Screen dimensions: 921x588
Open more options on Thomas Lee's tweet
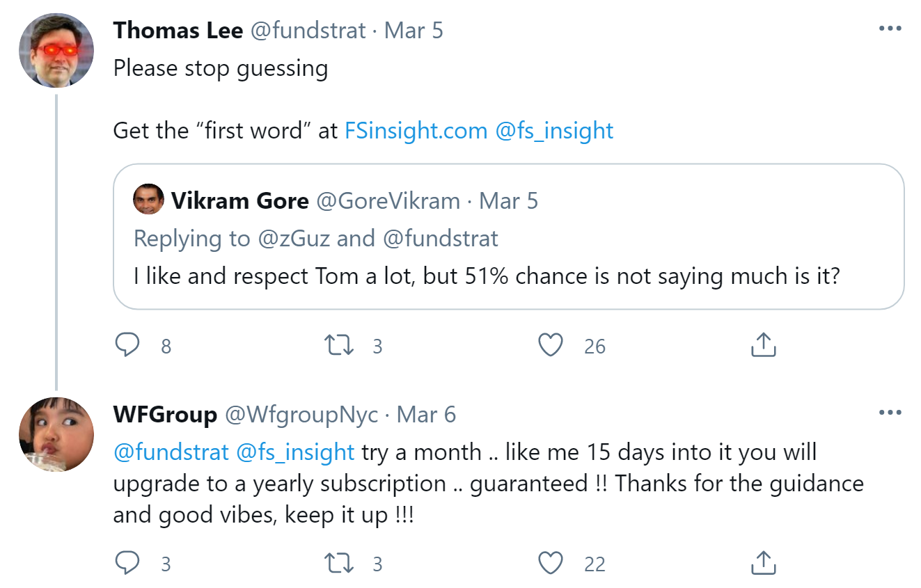coord(890,29)
